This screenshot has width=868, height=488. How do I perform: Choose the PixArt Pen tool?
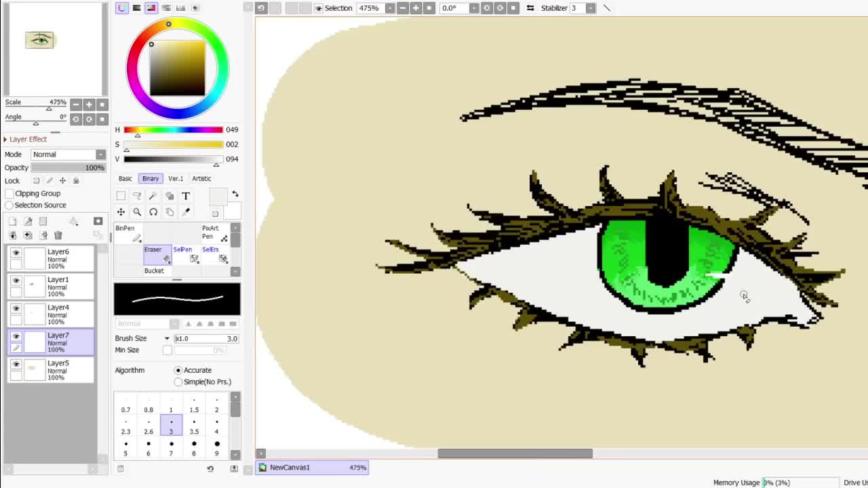215,232
